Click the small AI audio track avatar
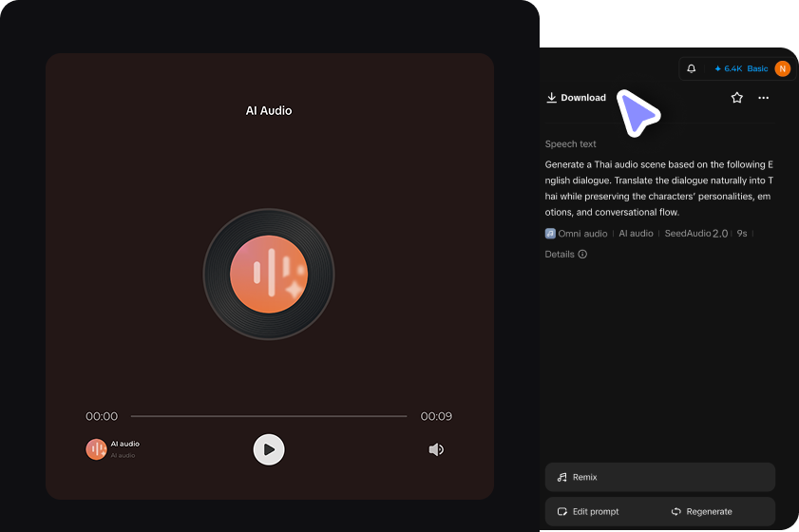799x532 pixels. (96, 449)
